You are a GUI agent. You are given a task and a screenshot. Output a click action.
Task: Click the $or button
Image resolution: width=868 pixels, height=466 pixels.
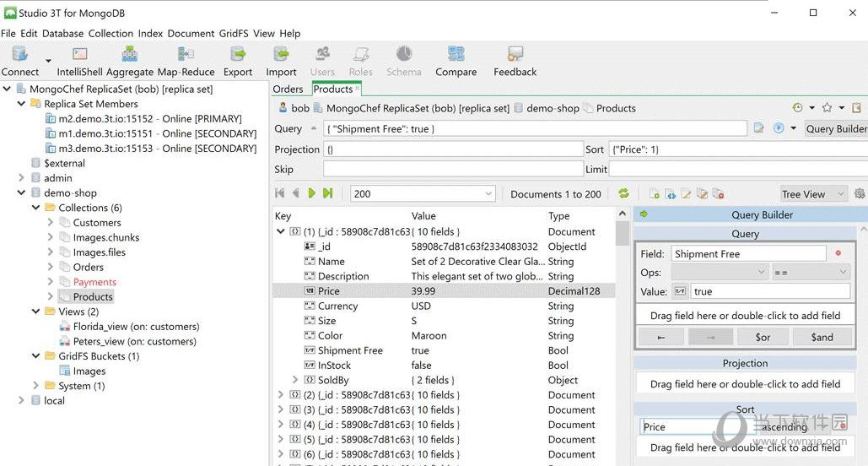(x=763, y=336)
